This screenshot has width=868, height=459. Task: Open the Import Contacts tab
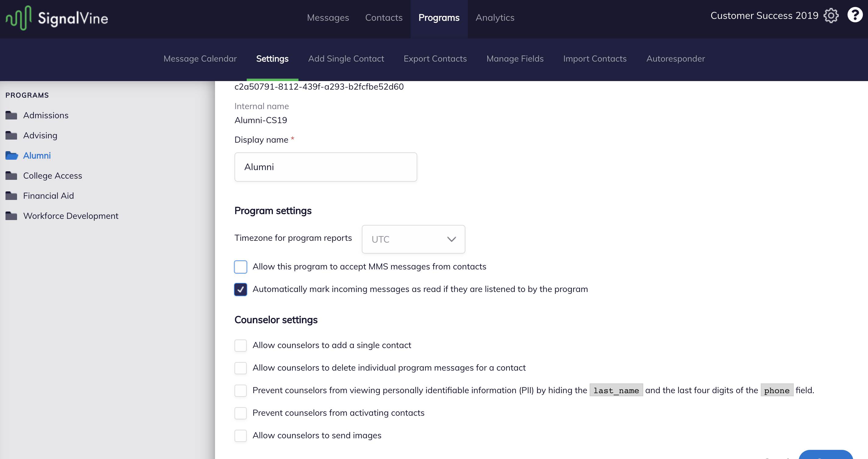(x=595, y=59)
